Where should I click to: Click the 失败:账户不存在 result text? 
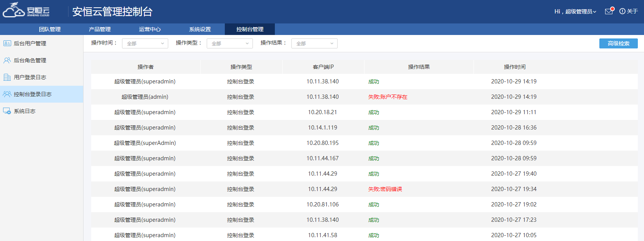point(388,97)
